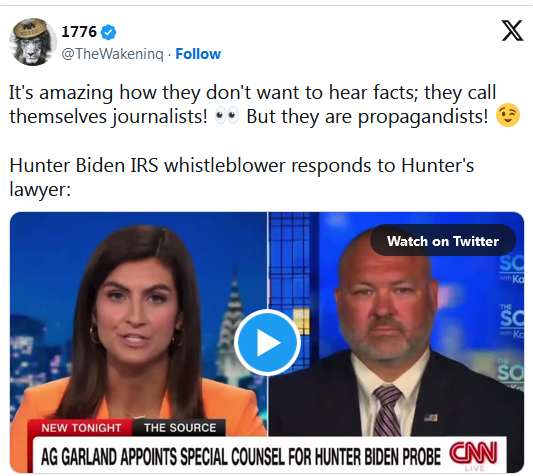
Task: Open the 1776 profile avatar
Action: pos(33,42)
